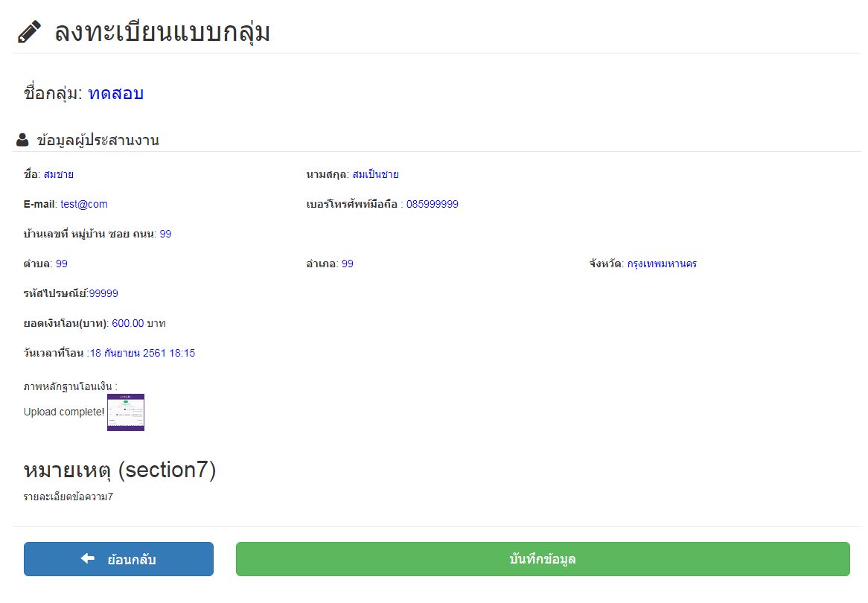Viewport: 868px width, 603px height.
Task: Click the postal code value 99999
Action: (x=103, y=293)
